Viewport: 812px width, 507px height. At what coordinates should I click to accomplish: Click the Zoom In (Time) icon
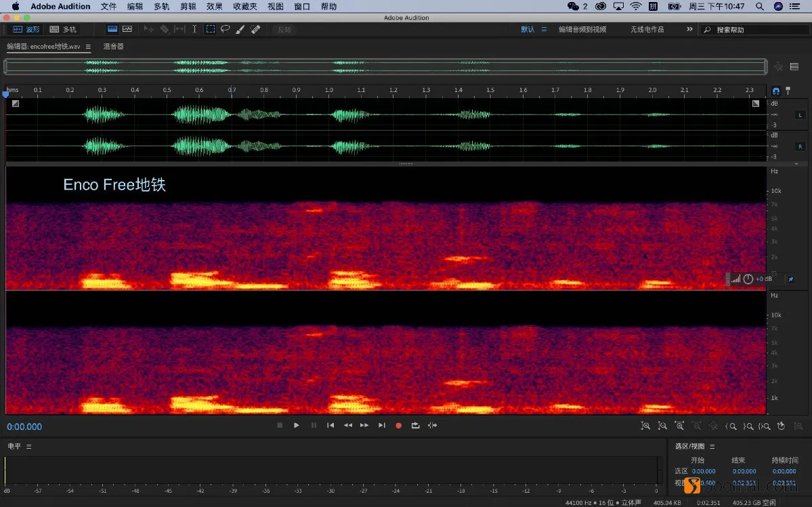(x=679, y=426)
